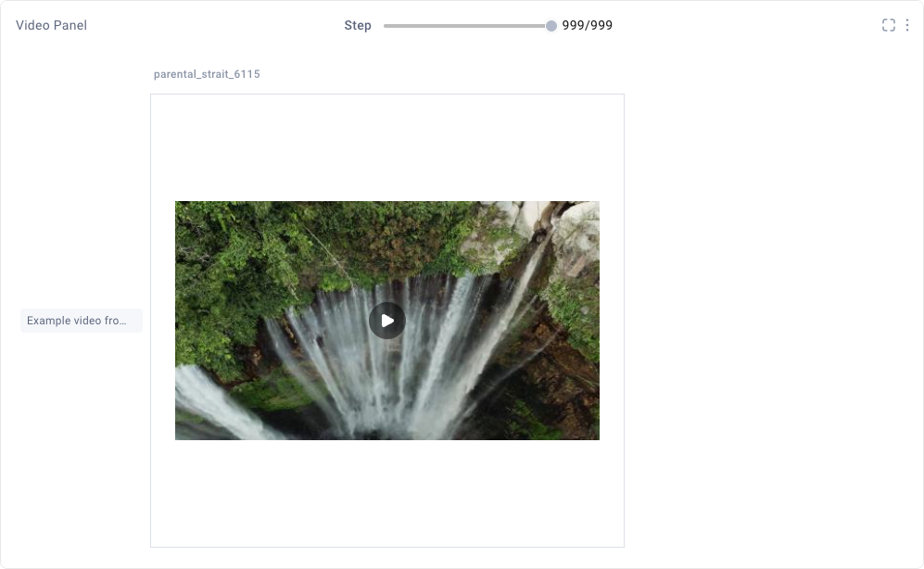This screenshot has width=924, height=569.
Task: Play the waterfall video
Action: coord(387,321)
